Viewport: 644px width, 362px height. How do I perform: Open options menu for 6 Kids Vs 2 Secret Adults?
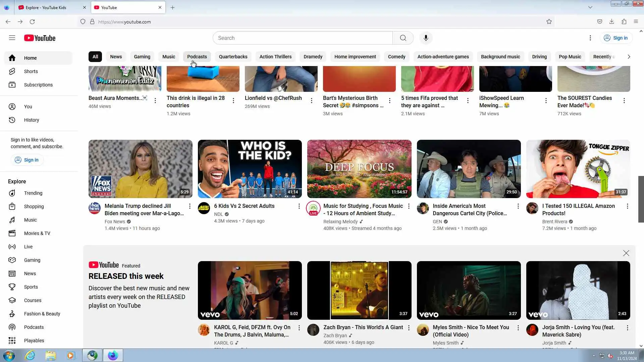tap(299, 206)
